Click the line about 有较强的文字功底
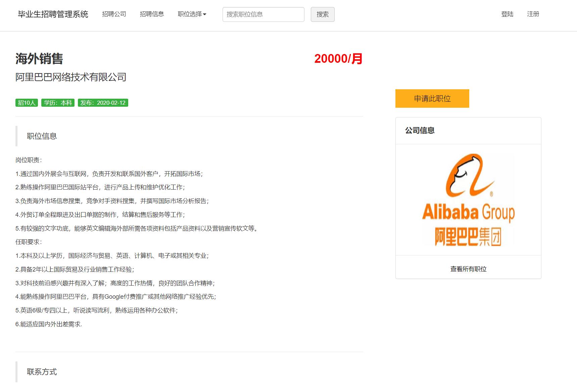The height and width of the screenshot is (392, 577). 137,229
